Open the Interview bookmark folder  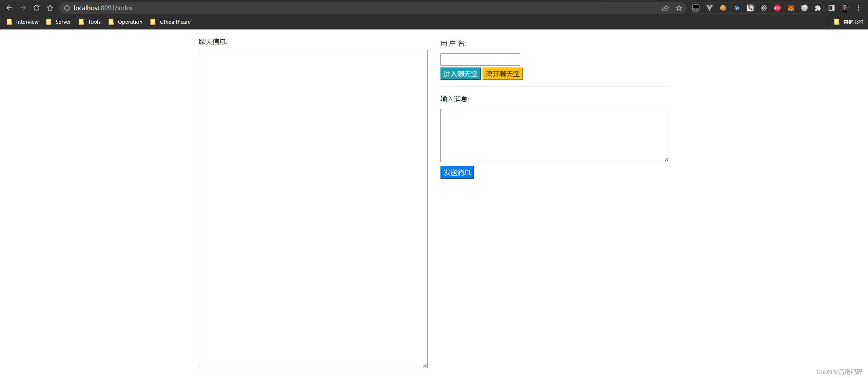click(x=23, y=22)
